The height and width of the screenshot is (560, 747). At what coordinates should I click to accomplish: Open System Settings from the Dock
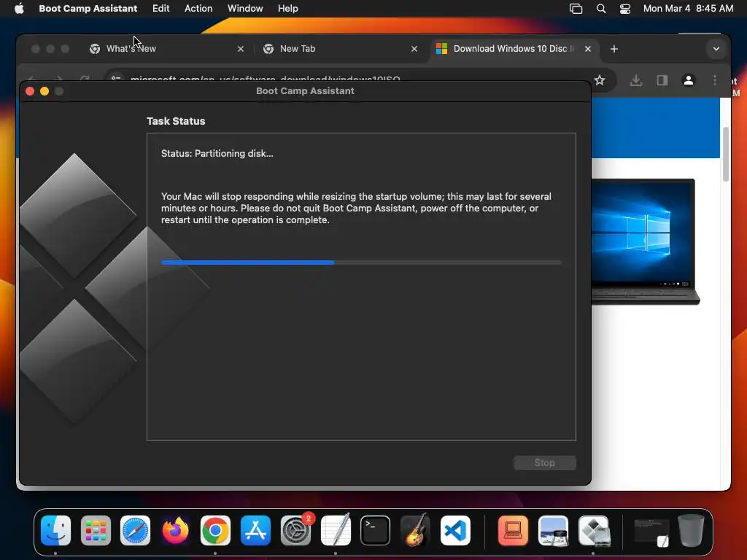(x=295, y=530)
